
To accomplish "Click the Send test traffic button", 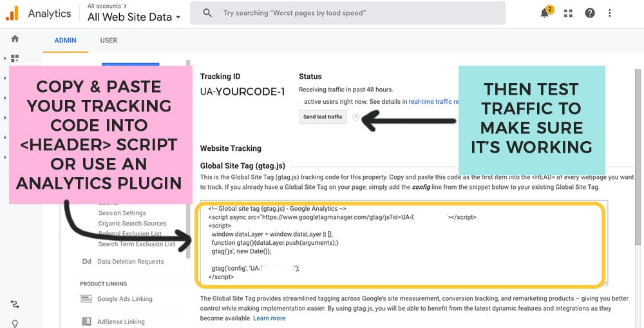I will [323, 117].
